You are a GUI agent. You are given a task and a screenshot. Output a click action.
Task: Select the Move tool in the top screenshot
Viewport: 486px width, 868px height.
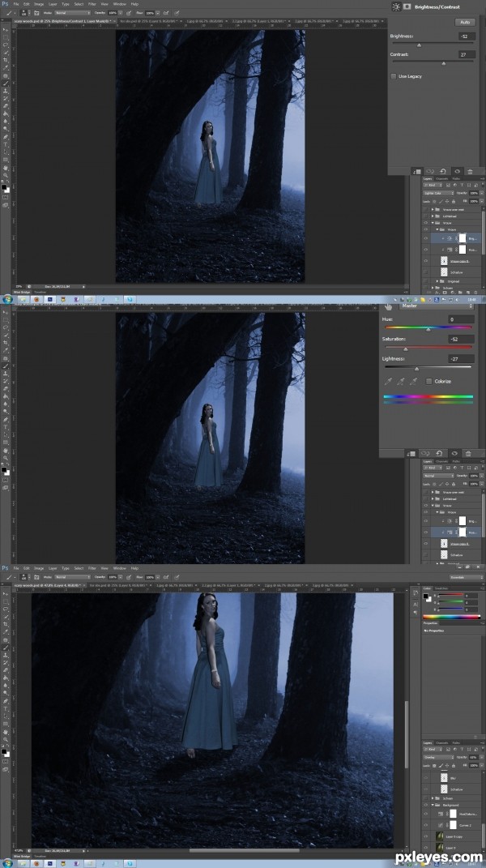point(6,29)
